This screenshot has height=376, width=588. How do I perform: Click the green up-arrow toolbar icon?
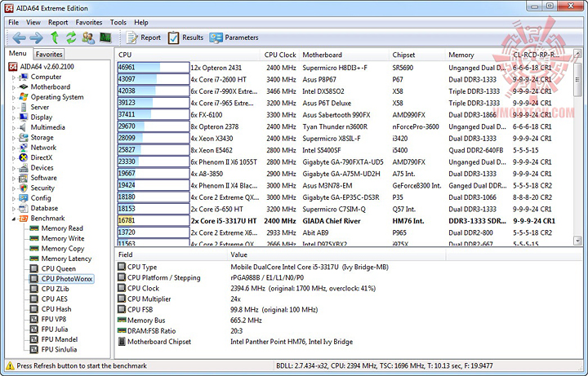point(55,38)
